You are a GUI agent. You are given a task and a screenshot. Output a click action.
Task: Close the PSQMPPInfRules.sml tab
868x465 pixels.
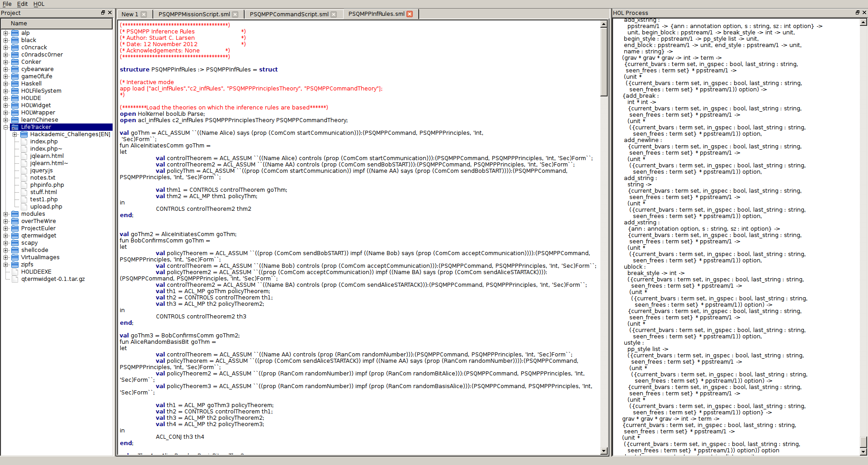(410, 14)
